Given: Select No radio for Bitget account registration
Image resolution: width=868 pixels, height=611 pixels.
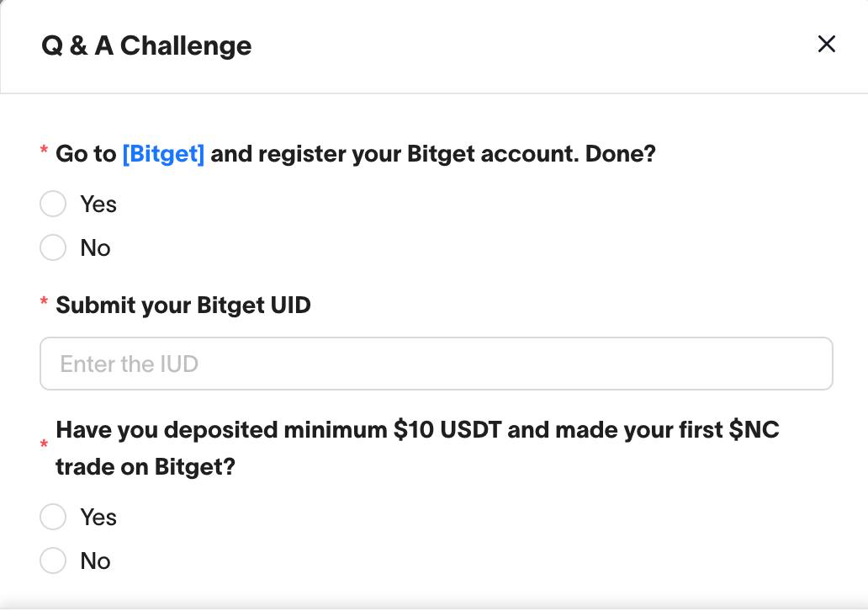Looking at the screenshot, I should 53,247.
